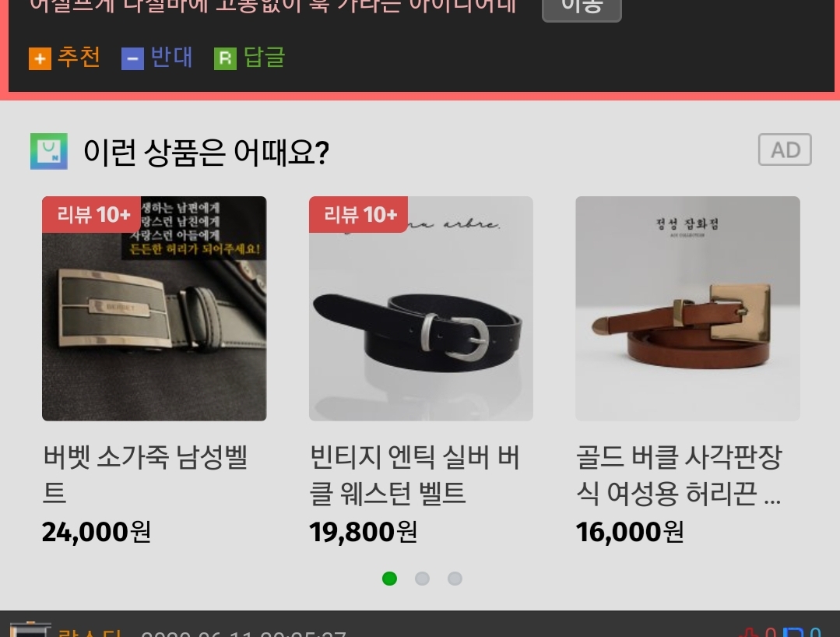The image size is (840, 637).
Task: Click the 16,000원 price
Action: tap(630, 532)
